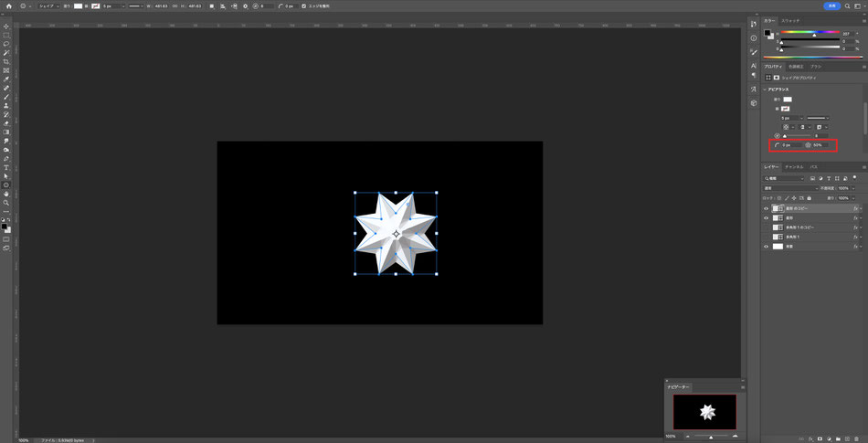Select the Magic Wand tool
The image size is (868, 443).
(6, 53)
